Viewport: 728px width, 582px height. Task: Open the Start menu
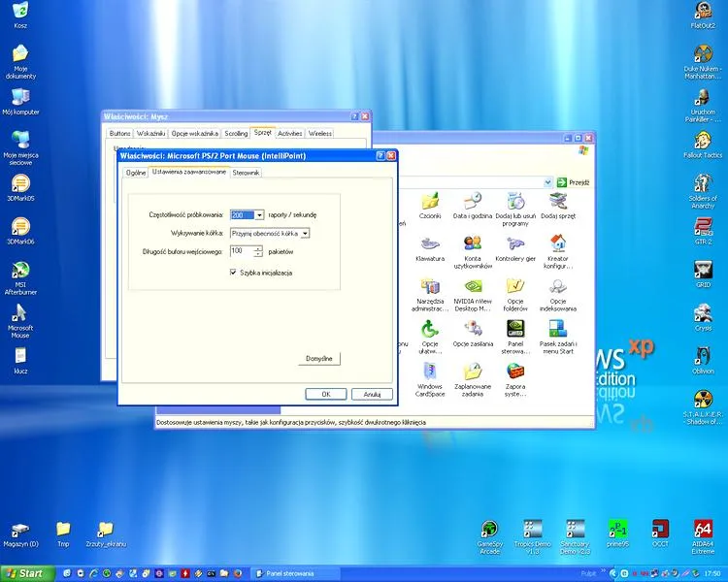[x=27, y=573]
